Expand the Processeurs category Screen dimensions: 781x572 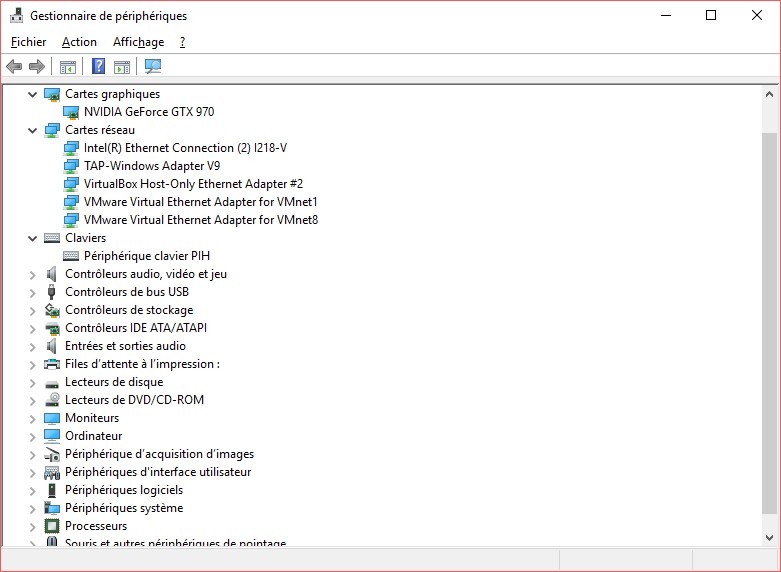tap(33, 526)
